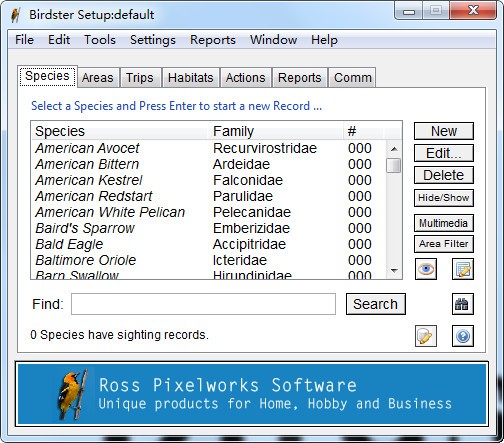Click the oriole logo in the banner
The width and height of the screenshot is (504, 443).
(73, 394)
